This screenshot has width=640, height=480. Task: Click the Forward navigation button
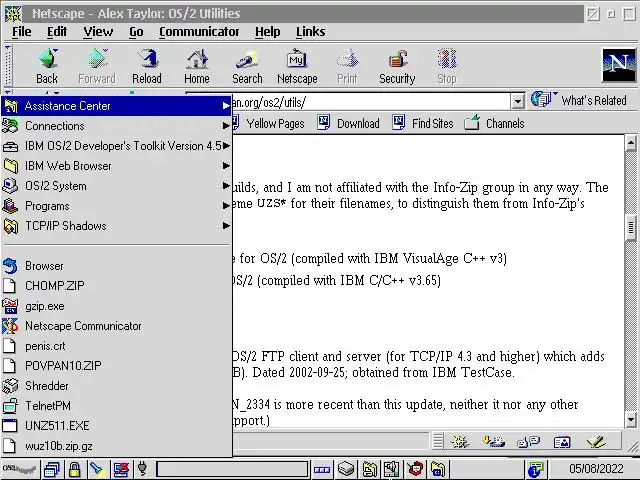tap(97, 67)
